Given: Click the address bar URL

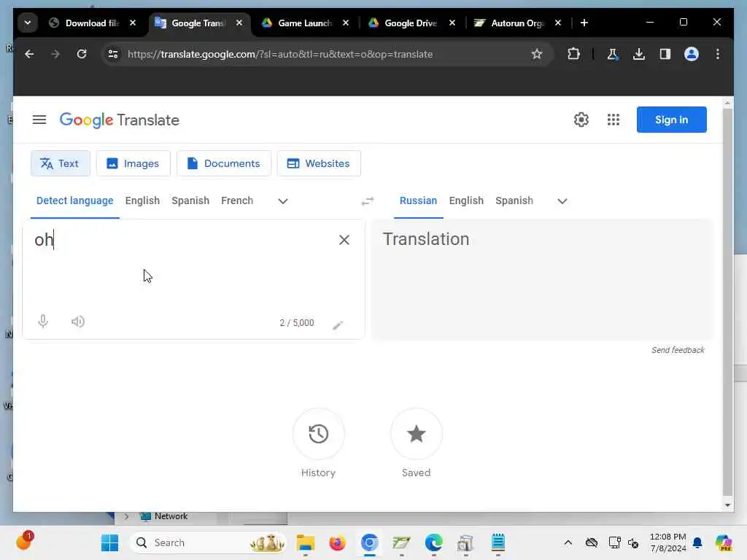Looking at the screenshot, I should pyautogui.click(x=280, y=54).
